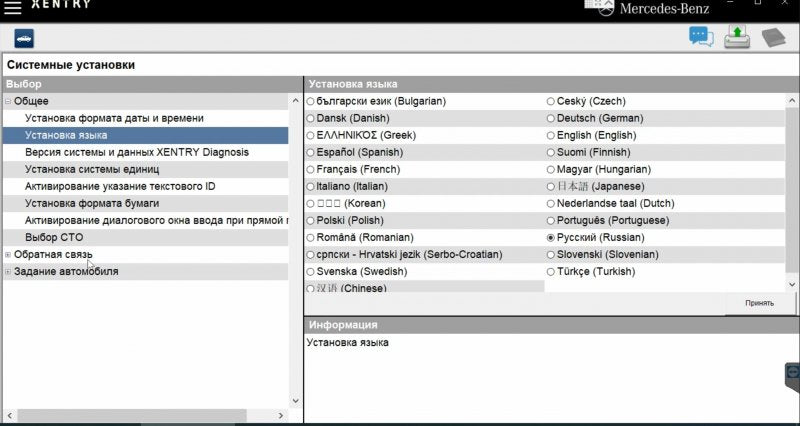Select the Выбор СТО entry

[54, 237]
